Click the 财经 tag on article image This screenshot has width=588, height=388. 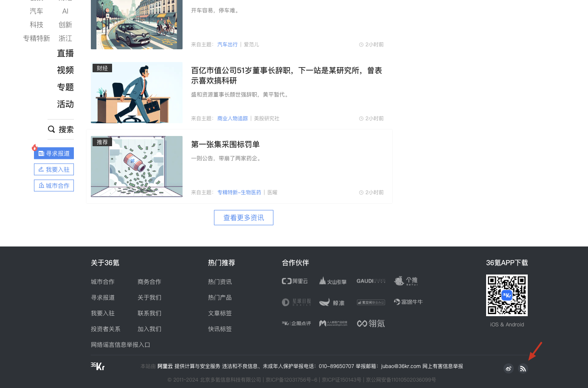[102, 68]
